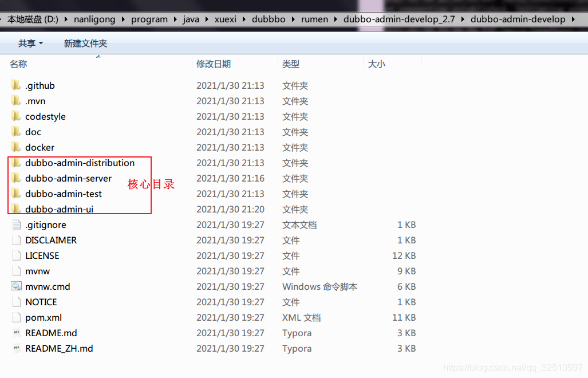588x378 pixels.
Task: Go to 本地磁盘 (D:) in breadcrumb
Action: pos(33,19)
